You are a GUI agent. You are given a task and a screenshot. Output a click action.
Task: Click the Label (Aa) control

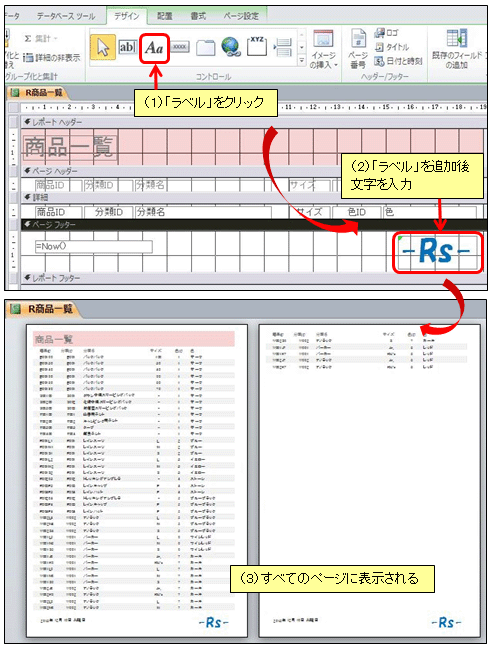click(154, 48)
